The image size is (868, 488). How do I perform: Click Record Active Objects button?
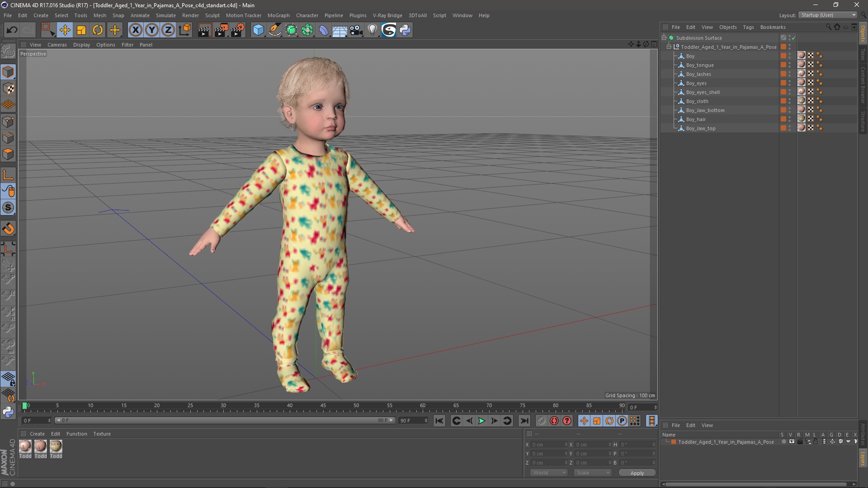pos(541,421)
